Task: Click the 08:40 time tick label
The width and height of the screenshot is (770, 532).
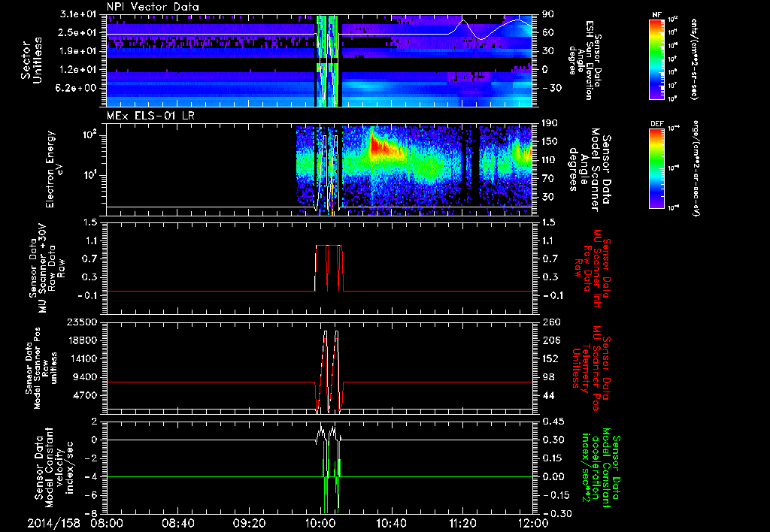Action: point(177,523)
